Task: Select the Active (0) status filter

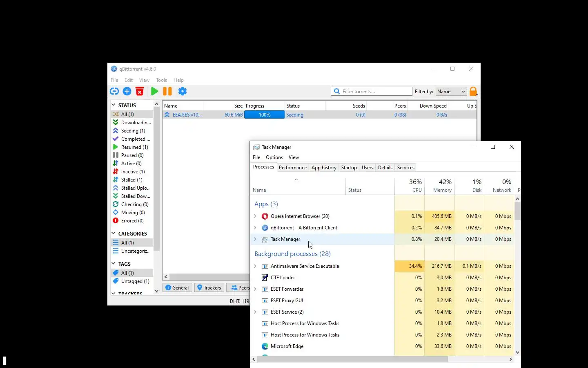Action: coord(133,164)
